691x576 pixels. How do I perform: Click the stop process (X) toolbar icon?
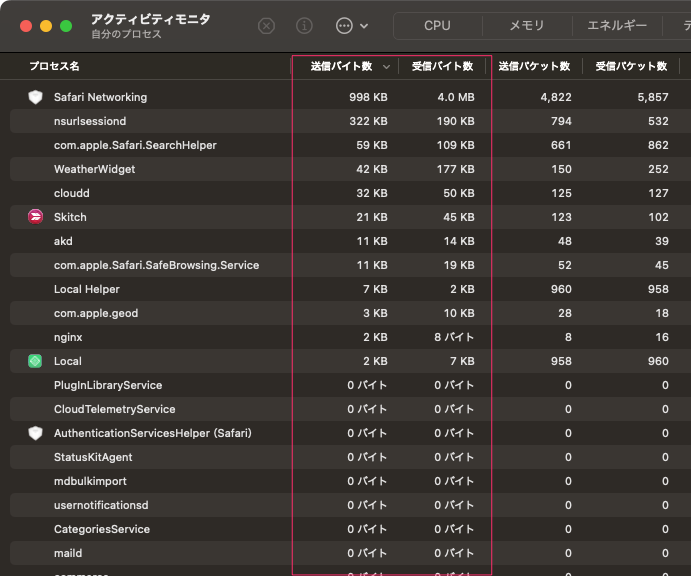tap(266, 26)
